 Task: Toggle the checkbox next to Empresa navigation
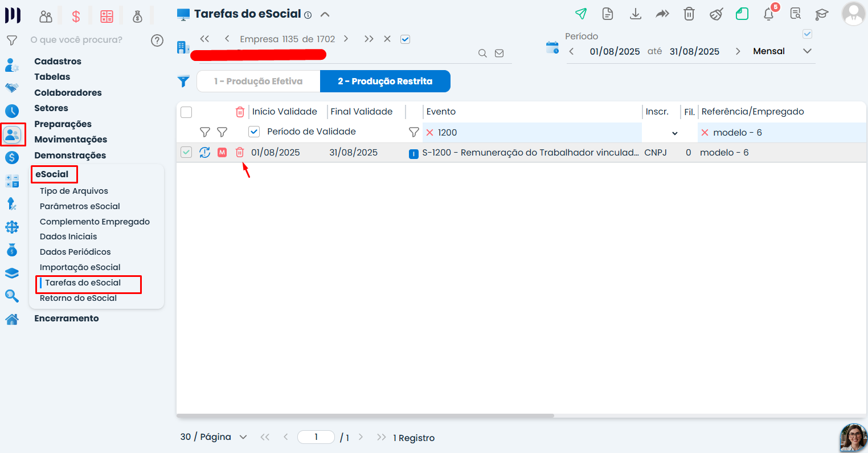pos(406,39)
